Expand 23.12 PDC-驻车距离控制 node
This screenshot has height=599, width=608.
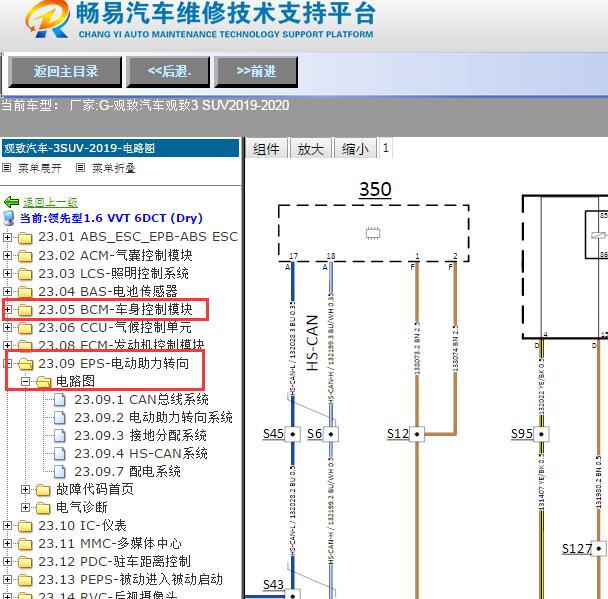[x=7, y=561]
